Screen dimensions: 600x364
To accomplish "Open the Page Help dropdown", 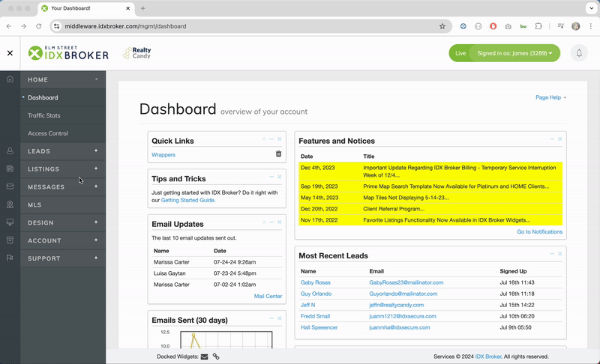I will 550,97.
